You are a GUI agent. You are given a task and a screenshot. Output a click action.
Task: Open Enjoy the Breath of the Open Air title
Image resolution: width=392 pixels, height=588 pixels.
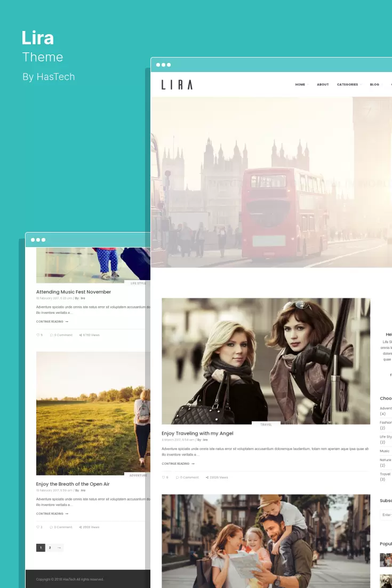73,484
